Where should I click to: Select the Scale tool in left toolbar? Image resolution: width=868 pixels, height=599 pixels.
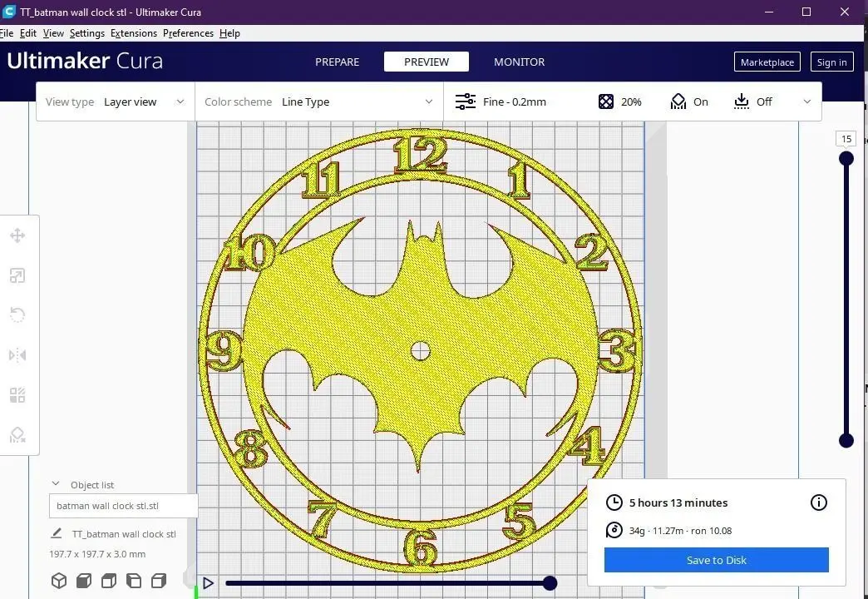coord(17,275)
